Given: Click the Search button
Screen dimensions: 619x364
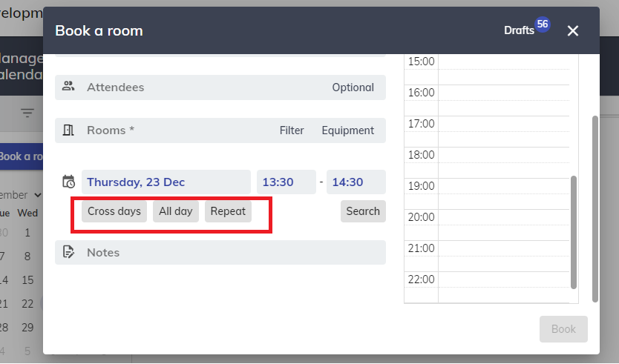Looking at the screenshot, I should point(363,211).
